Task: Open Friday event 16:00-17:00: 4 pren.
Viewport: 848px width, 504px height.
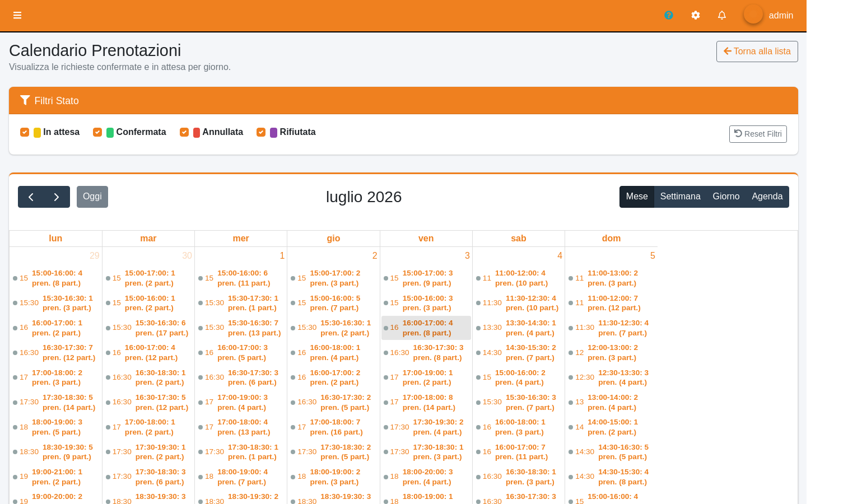Action: (426, 328)
